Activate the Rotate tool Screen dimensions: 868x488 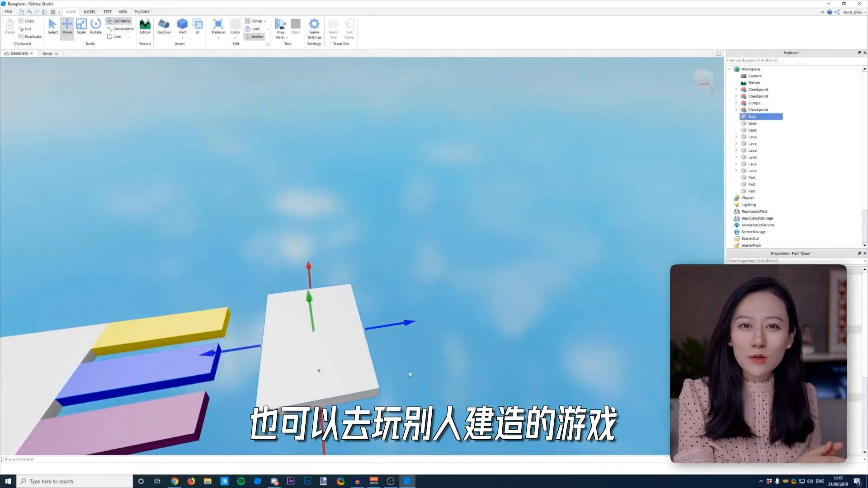click(96, 26)
